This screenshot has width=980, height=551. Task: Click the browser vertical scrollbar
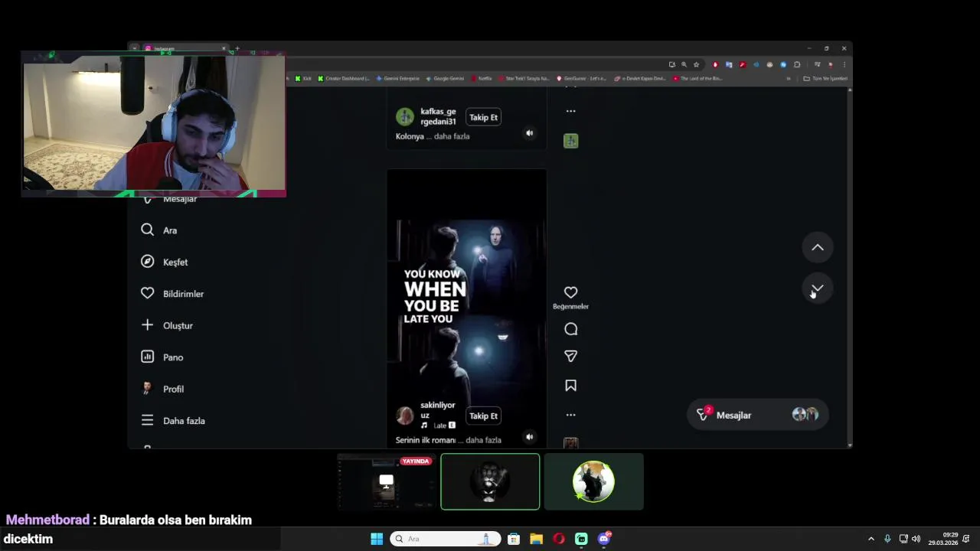click(x=850, y=267)
